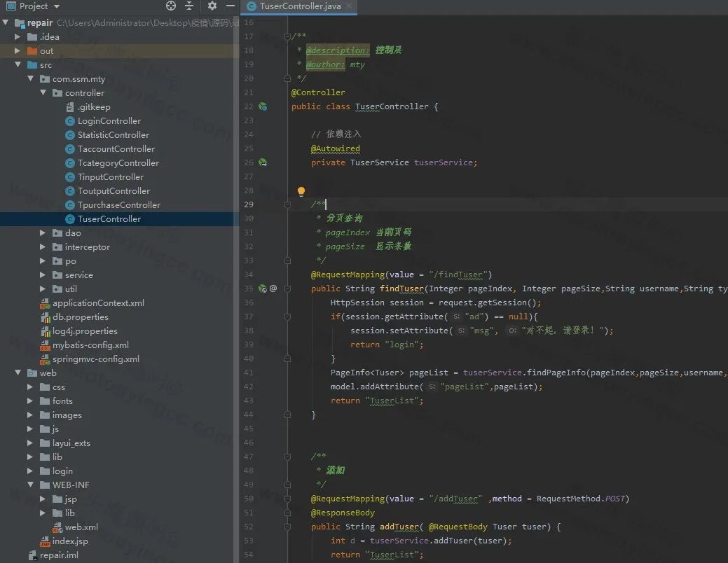
Task: Click the "/findTuser" mapping string
Action: pos(458,274)
